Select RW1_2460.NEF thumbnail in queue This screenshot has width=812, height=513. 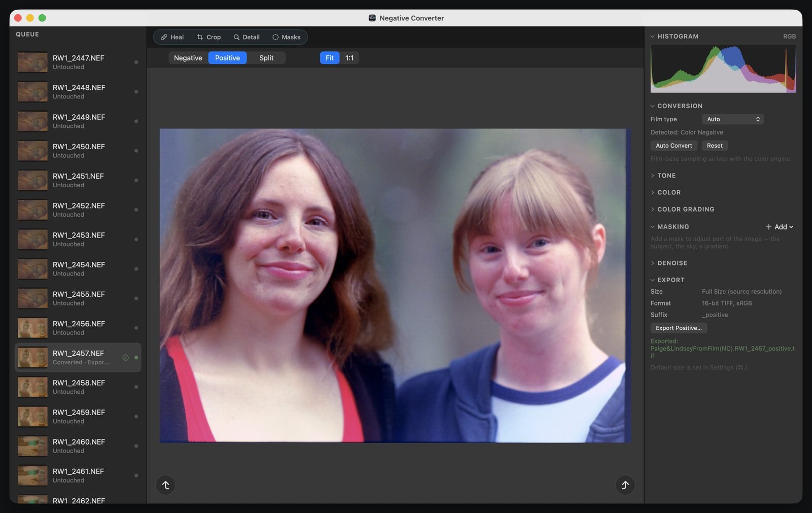pyautogui.click(x=32, y=446)
